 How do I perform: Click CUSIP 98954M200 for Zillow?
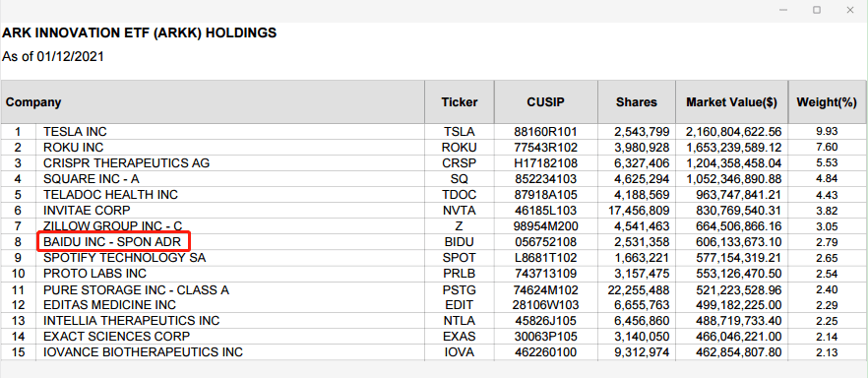(546, 226)
